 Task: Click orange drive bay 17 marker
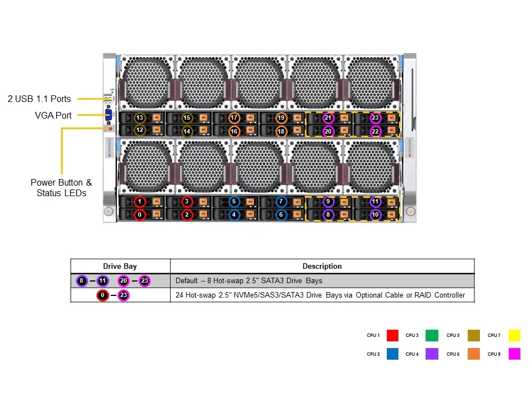click(234, 117)
